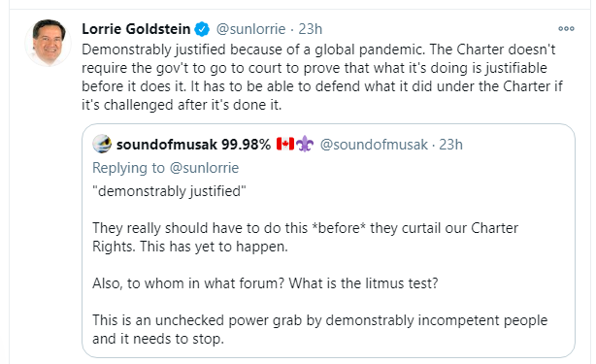Click Lorrie Goldstein's profile photo
596x364 pixels.
tap(48, 43)
